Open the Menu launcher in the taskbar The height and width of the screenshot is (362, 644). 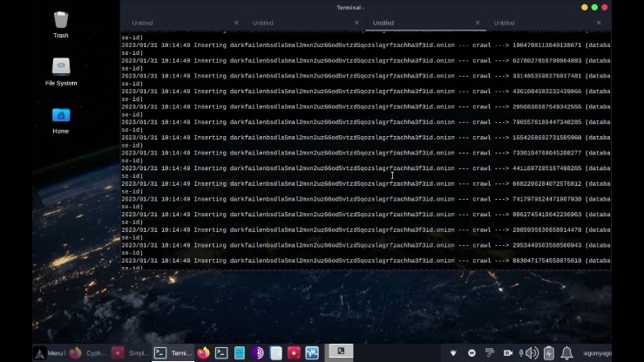pyautogui.click(x=50, y=353)
